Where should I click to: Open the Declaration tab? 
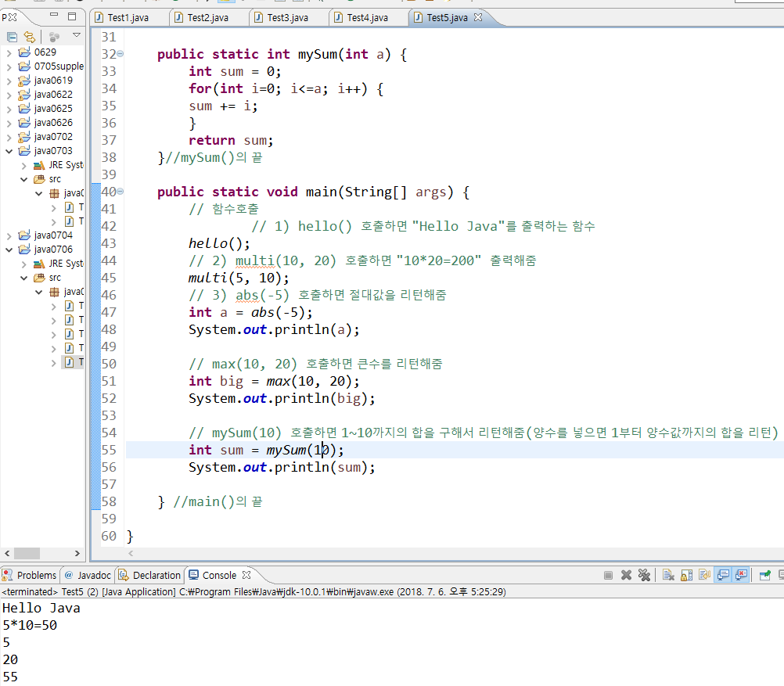click(149, 576)
